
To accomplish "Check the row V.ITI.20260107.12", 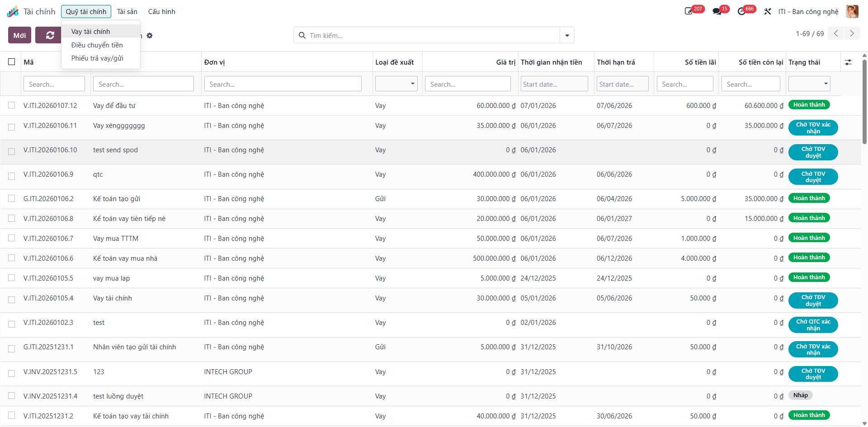I will coord(12,105).
